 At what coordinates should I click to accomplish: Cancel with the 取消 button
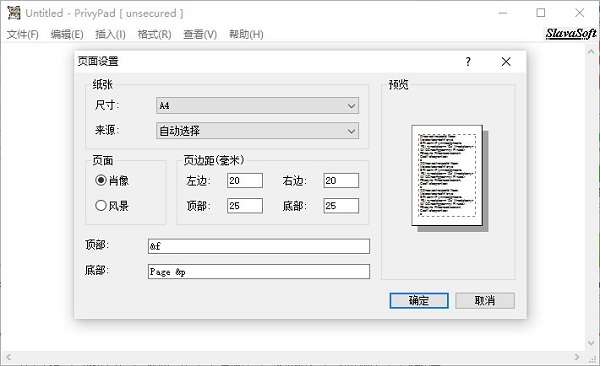485,301
